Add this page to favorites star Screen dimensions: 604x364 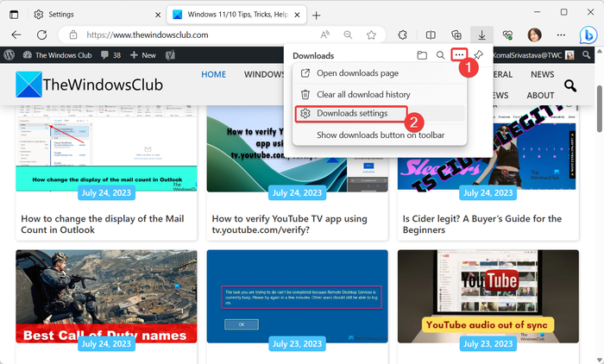point(371,35)
